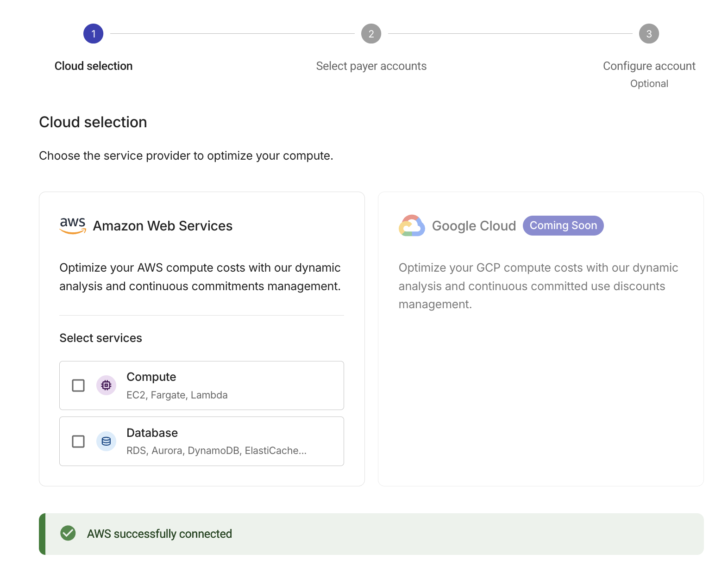Check the Compute service checkbox
Screen dimensions: 728x572
[x=78, y=385]
